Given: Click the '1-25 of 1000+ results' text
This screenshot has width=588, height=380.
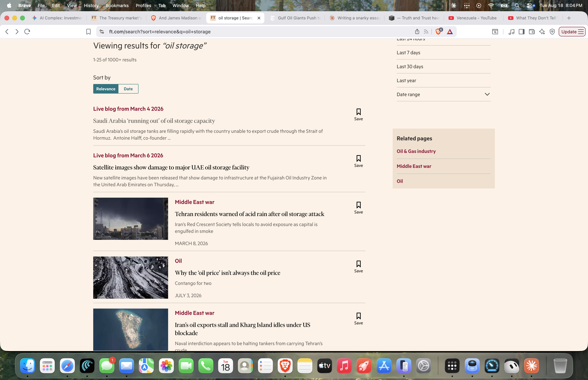Looking at the screenshot, I should click(x=115, y=60).
